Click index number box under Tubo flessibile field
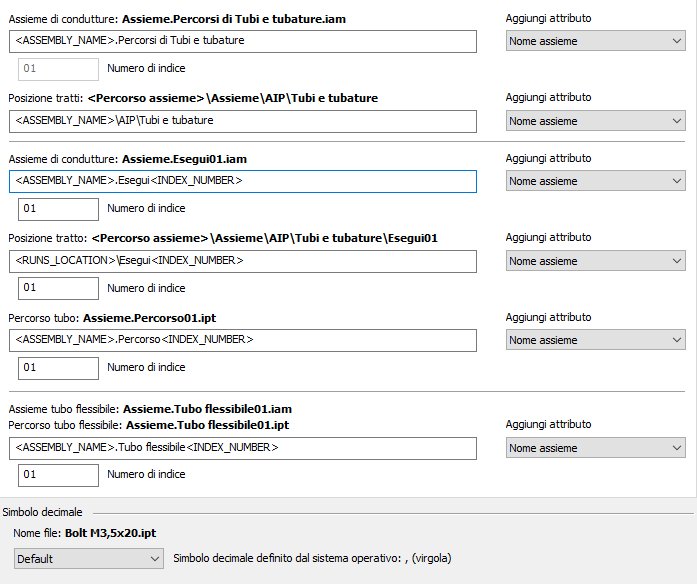Screen dimensions: 697x584 click(58, 475)
